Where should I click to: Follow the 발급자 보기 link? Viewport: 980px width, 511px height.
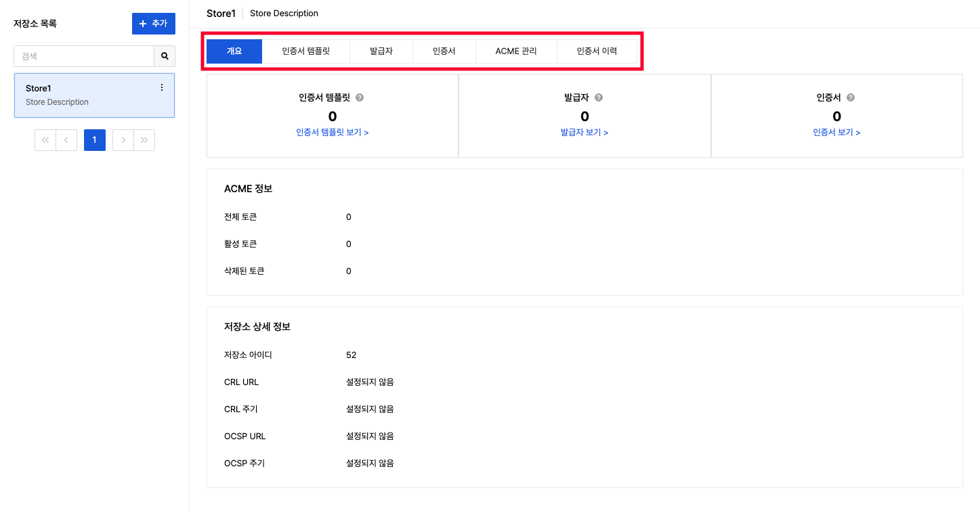pyautogui.click(x=584, y=133)
